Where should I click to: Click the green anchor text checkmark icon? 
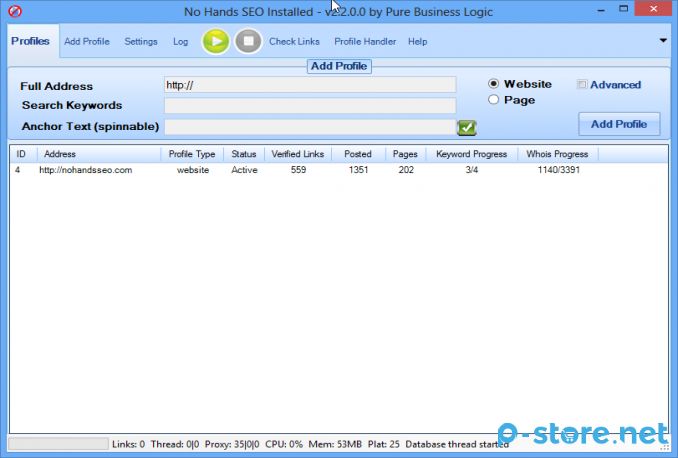pos(467,127)
